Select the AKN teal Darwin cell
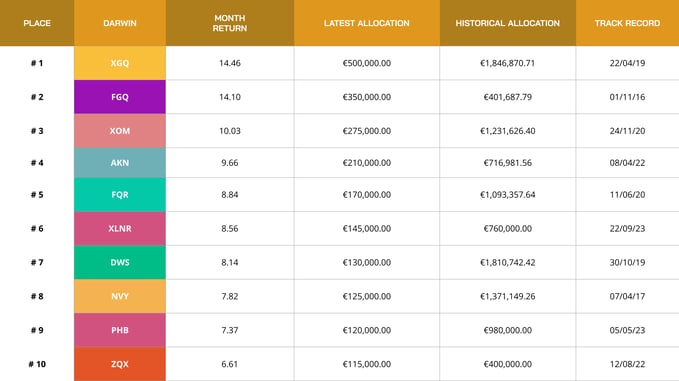 pyautogui.click(x=120, y=163)
